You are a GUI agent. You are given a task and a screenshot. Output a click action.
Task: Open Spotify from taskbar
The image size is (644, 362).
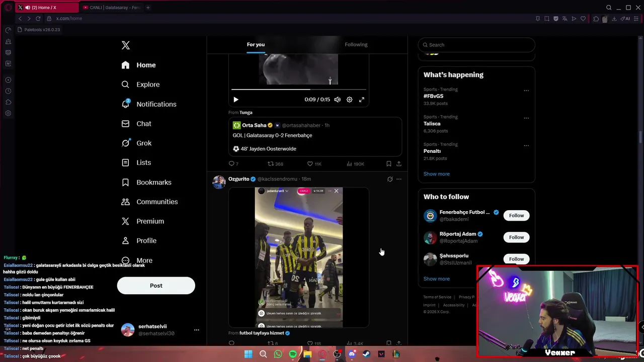[293, 354]
